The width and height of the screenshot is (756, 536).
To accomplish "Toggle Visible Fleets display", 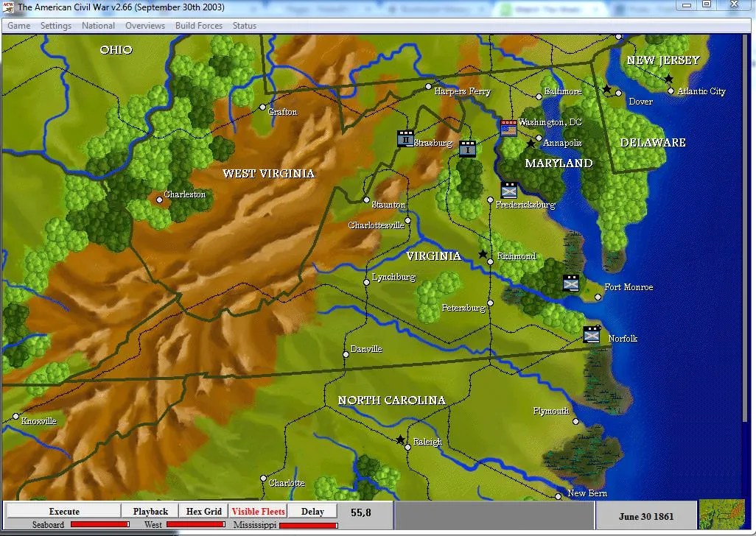I will [x=258, y=511].
